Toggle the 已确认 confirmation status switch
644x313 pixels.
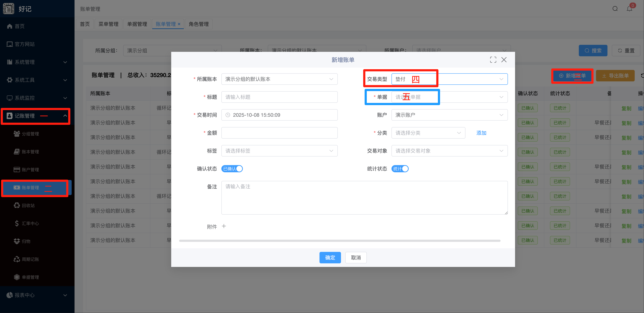pos(232,169)
